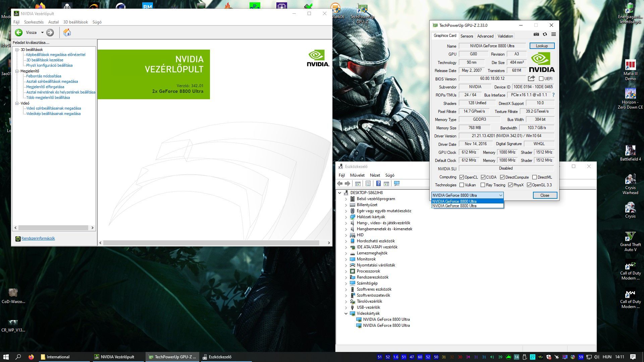The width and height of the screenshot is (644, 362).
Task: Open Felbontás módosítása in task tree
Action: [x=44, y=76]
